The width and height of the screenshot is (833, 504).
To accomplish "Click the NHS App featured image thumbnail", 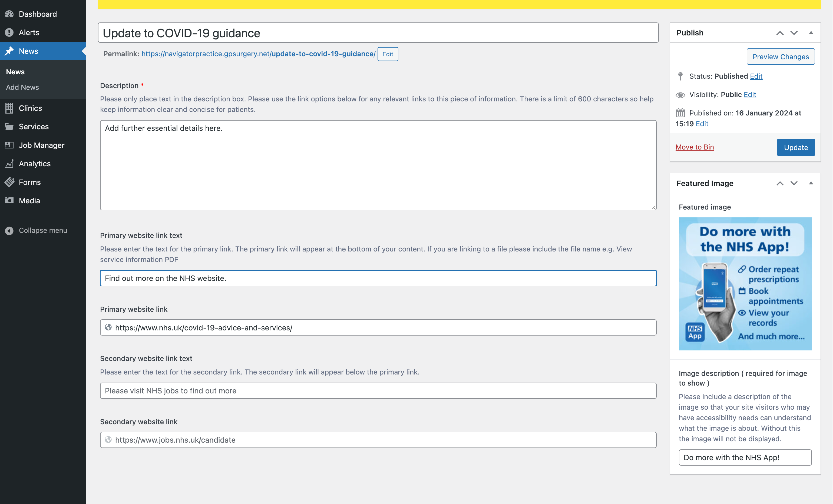I will click(x=745, y=284).
